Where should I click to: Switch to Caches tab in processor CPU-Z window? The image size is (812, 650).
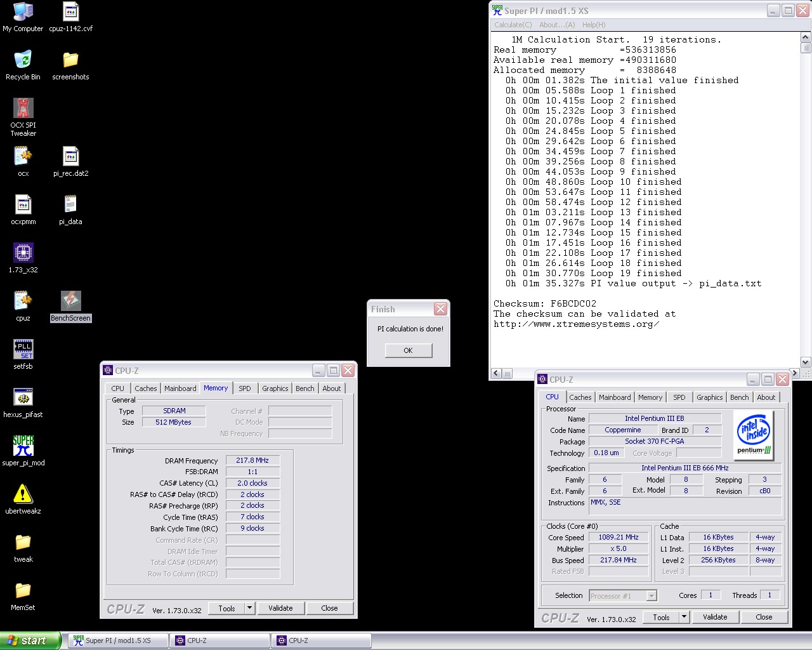(580, 397)
